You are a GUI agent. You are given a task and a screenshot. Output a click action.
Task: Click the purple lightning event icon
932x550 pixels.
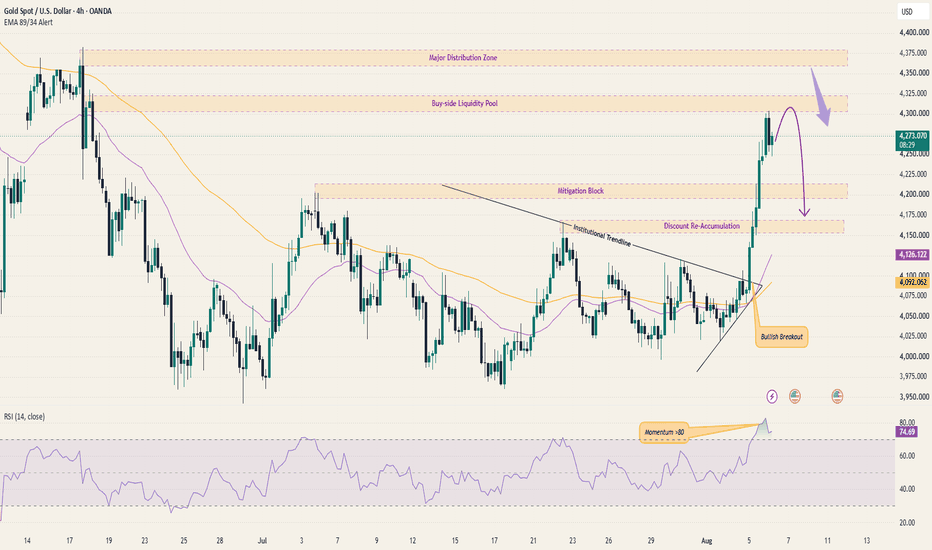tap(772, 396)
